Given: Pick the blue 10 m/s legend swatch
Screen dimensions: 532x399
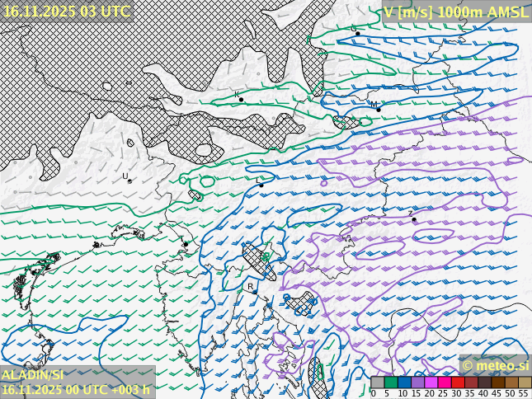Looking at the screenshot, I should click(x=404, y=383).
